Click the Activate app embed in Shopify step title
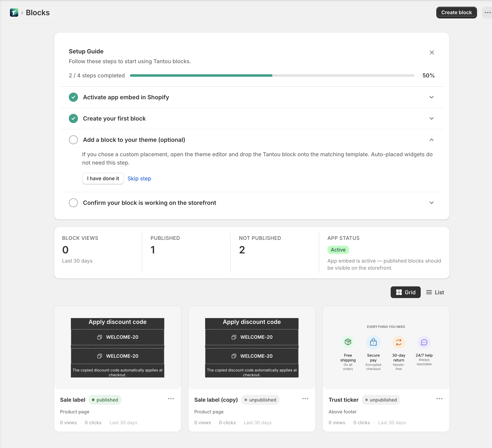 [126, 97]
